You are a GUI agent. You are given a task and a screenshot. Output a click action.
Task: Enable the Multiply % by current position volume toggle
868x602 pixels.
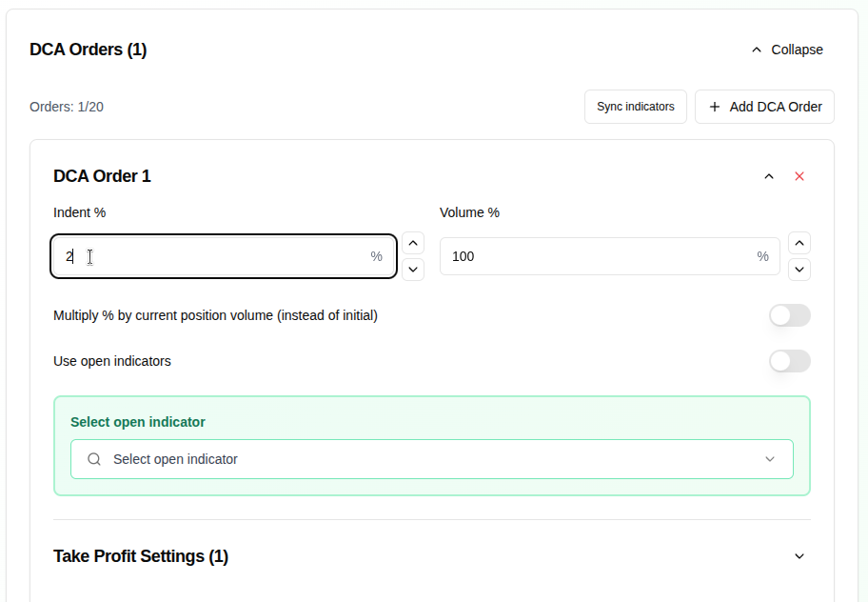790,315
